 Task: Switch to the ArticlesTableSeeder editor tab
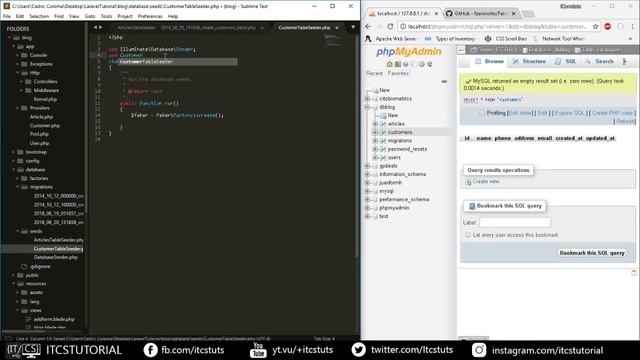[137, 28]
